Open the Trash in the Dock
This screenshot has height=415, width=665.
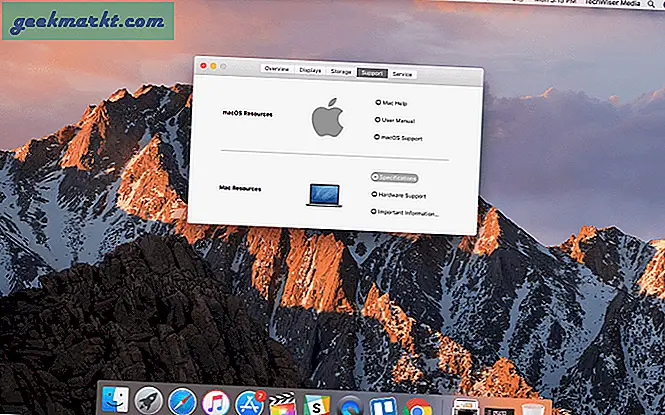[x=533, y=410]
